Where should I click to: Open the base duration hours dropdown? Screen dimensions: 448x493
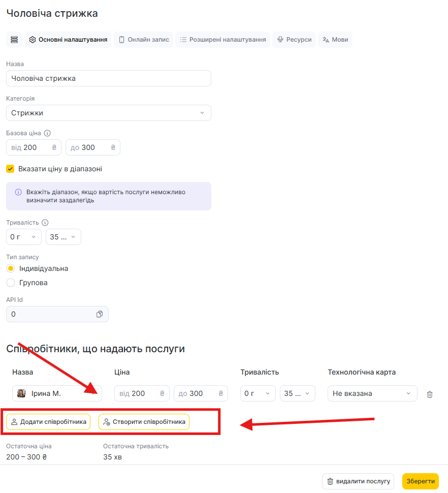[23, 237]
